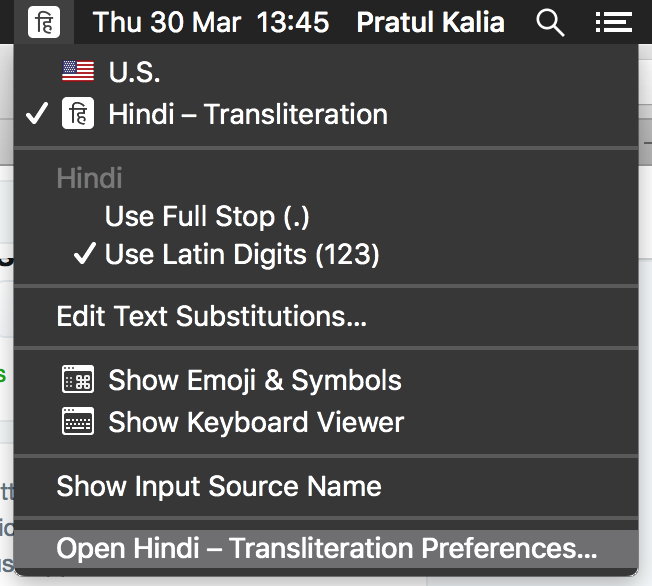Open Spotlight search magnifier icon
The image size is (652, 586).
coord(550,21)
